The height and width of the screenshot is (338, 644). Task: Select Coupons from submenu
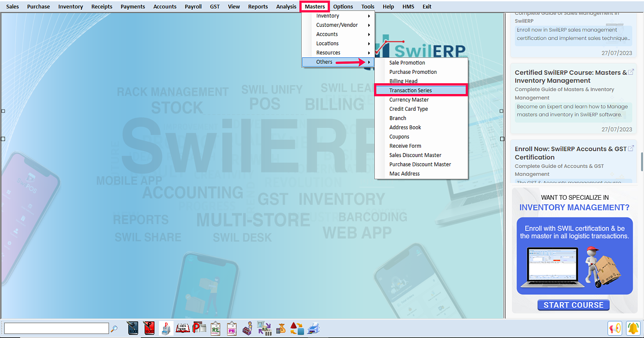click(421, 137)
